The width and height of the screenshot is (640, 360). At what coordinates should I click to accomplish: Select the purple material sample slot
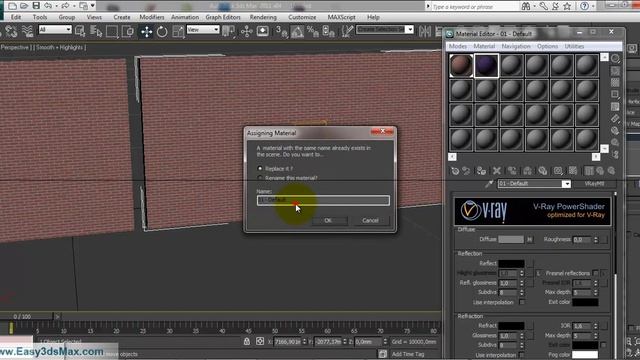tap(486, 65)
